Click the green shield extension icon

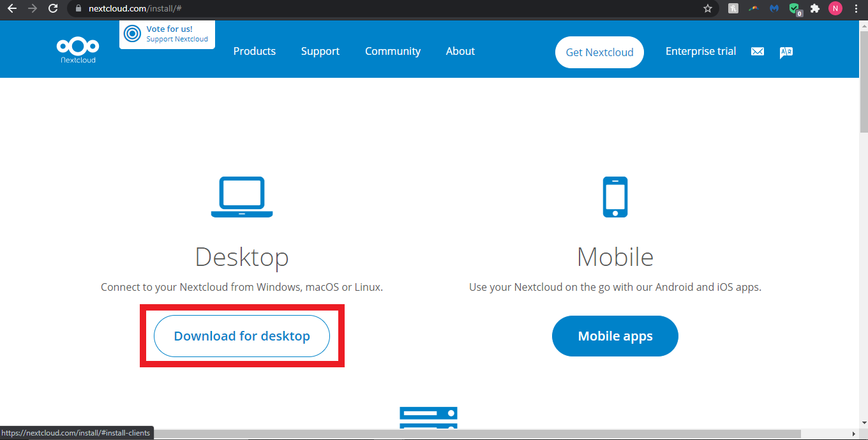click(795, 9)
